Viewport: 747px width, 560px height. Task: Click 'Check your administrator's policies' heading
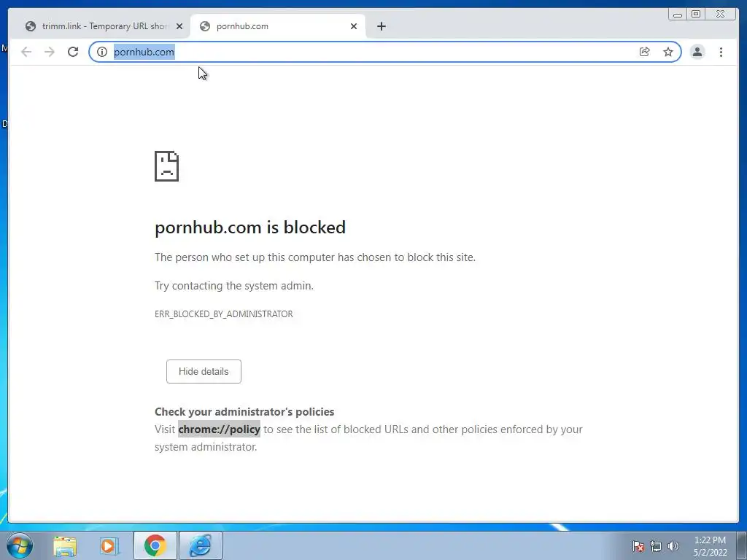click(x=244, y=411)
